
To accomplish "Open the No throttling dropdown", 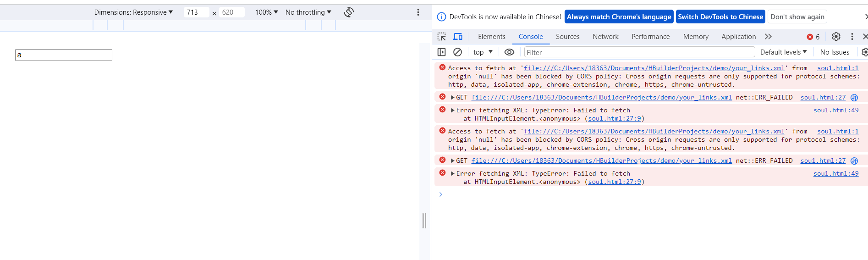I will [x=308, y=12].
